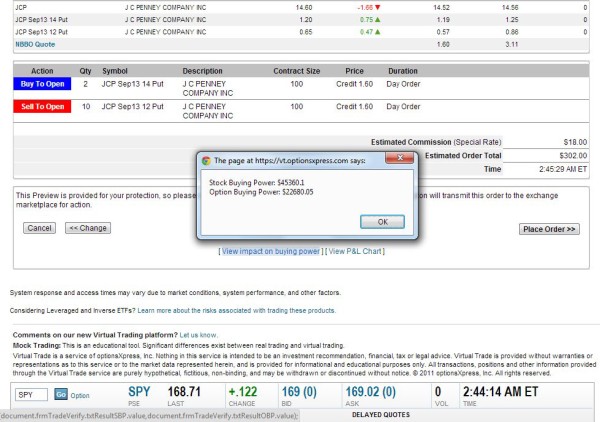Click the SPY symbol input field

point(31,394)
